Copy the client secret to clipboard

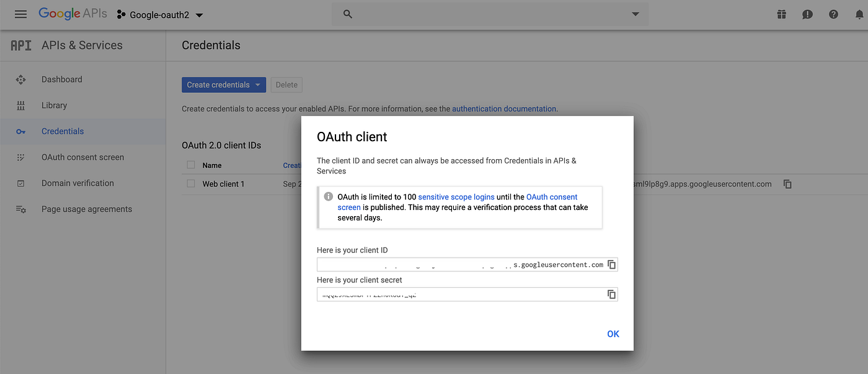(611, 294)
